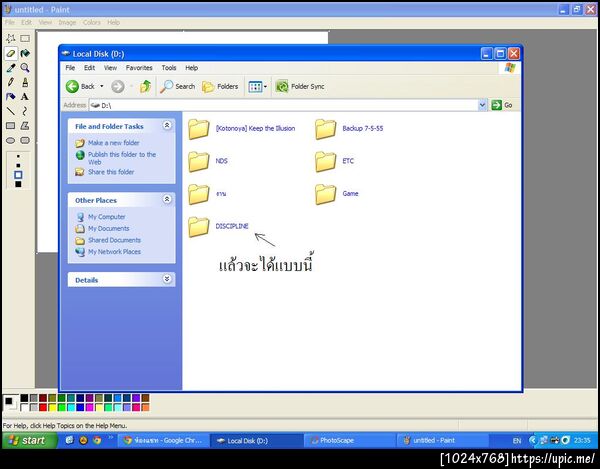
Task: Expand the Address bar dropdown
Action: coord(482,105)
